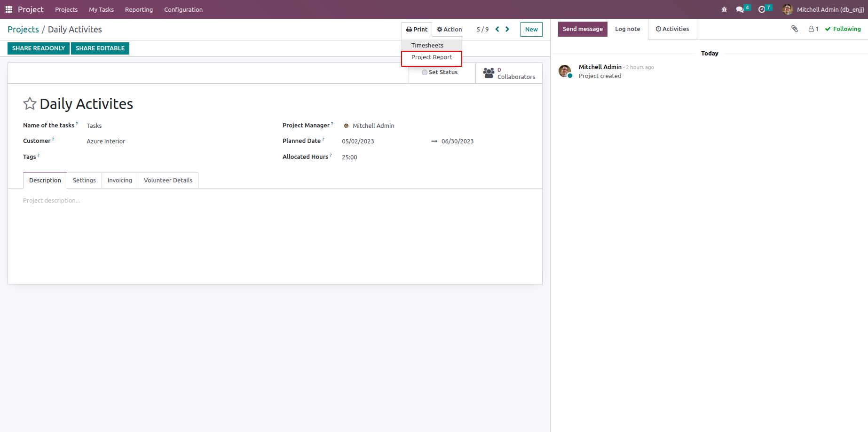Screen dimensions: 868x432
Task: Open the Print dropdown
Action: (417, 29)
